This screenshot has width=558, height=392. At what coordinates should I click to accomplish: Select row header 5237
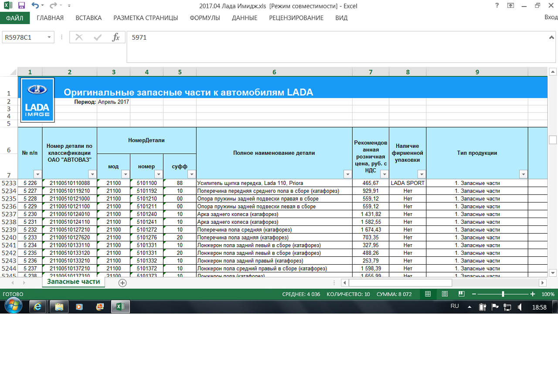click(x=9, y=214)
